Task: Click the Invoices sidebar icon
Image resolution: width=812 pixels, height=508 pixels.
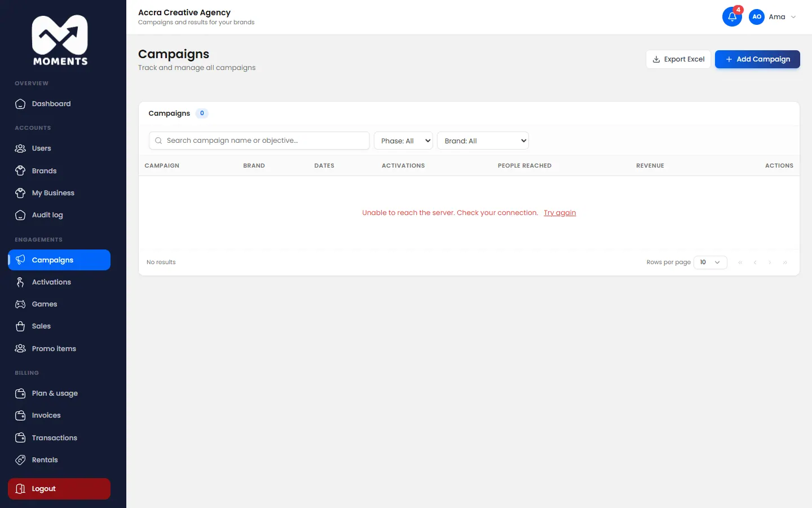Action: [20, 415]
